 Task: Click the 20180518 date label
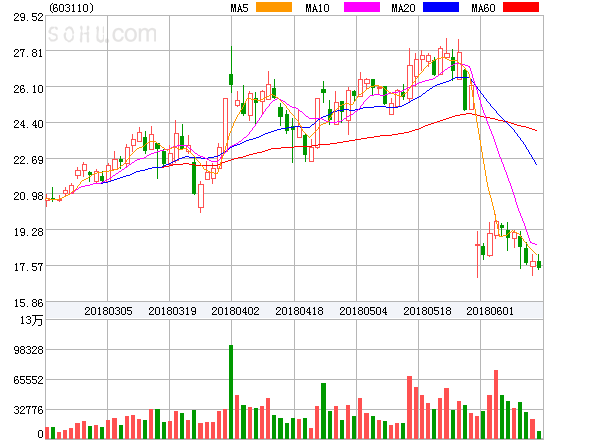coord(427,311)
